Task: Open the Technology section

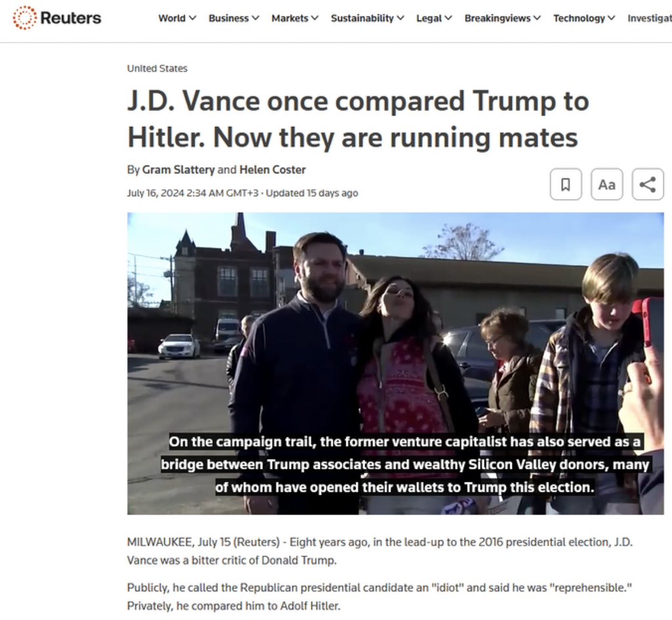Action: pyautogui.click(x=579, y=18)
